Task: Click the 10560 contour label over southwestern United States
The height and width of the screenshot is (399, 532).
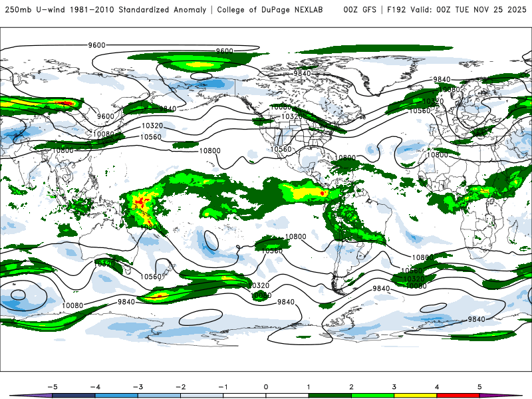Action: [281, 149]
